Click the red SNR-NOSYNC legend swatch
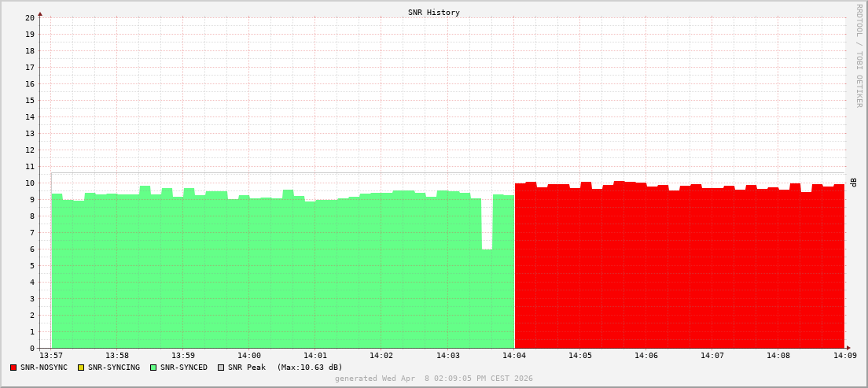The height and width of the screenshot is (388, 868). pyautogui.click(x=13, y=368)
